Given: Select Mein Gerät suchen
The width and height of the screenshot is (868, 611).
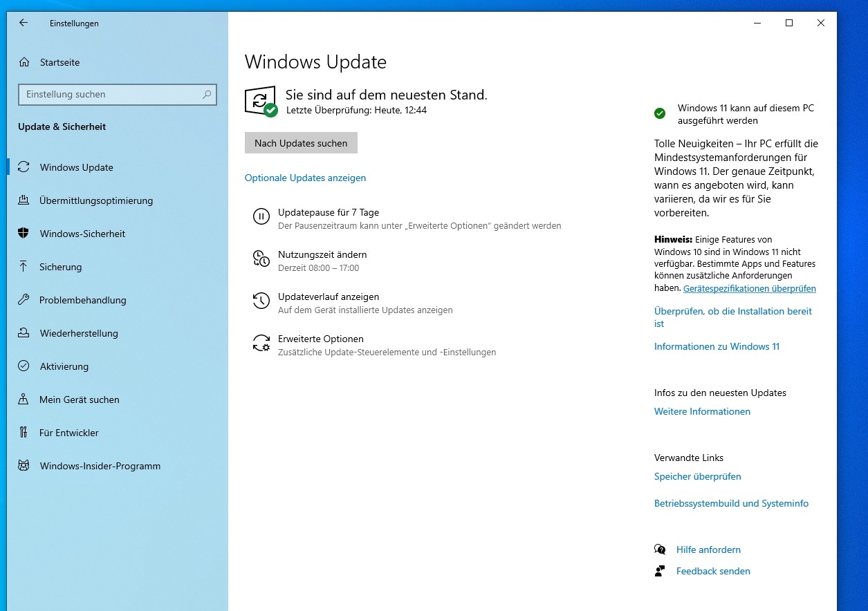Looking at the screenshot, I should [118, 399].
